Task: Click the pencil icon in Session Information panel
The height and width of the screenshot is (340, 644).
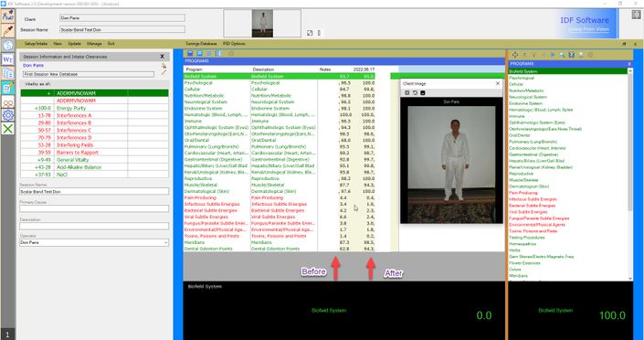Action: point(164,72)
